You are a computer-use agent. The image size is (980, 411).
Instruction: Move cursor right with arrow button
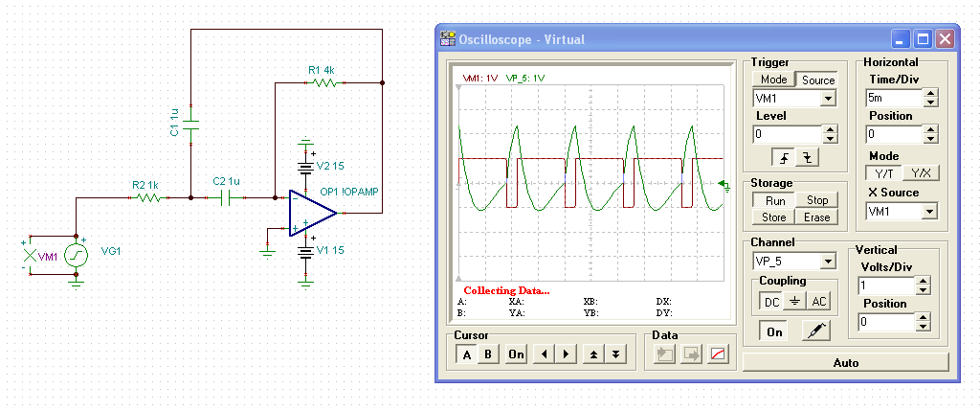pyautogui.click(x=566, y=354)
